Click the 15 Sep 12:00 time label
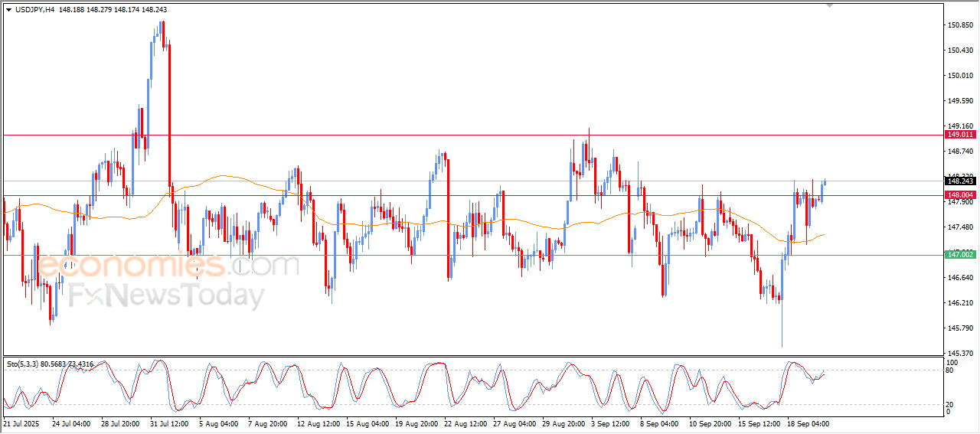 point(757,423)
